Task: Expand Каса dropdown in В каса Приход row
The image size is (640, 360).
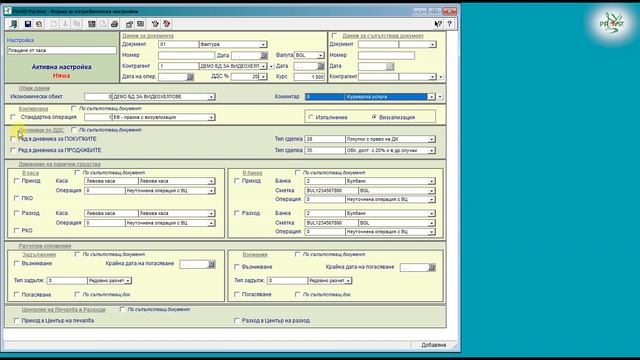Action: (x=211, y=181)
